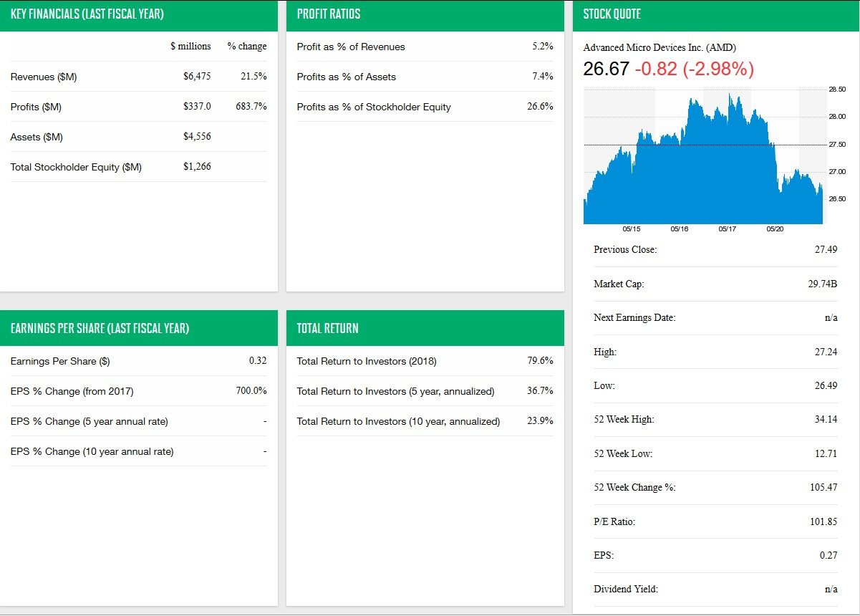Click Advanced Micro Devices Inc. (AMD) name
The height and width of the screenshot is (616, 860).
click(x=660, y=48)
